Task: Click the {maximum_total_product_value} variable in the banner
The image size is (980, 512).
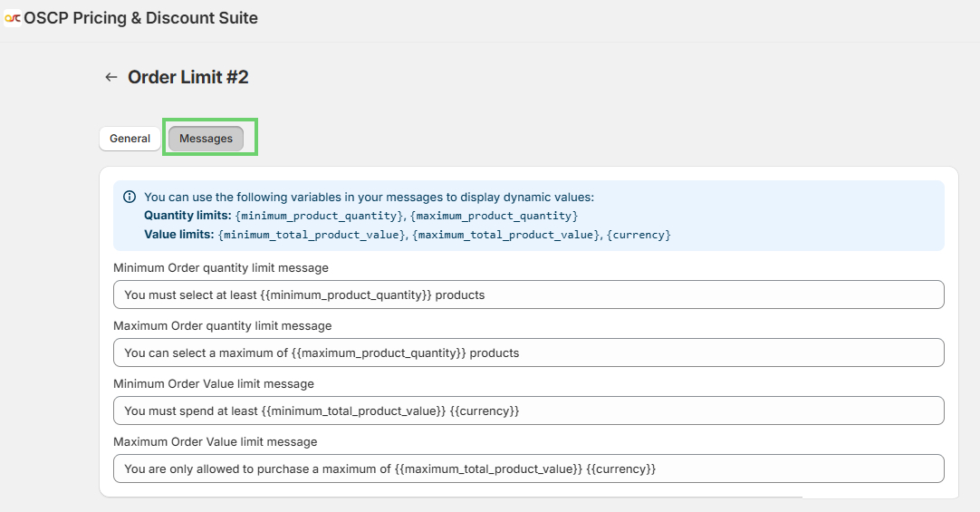Action: (x=506, y=235)
